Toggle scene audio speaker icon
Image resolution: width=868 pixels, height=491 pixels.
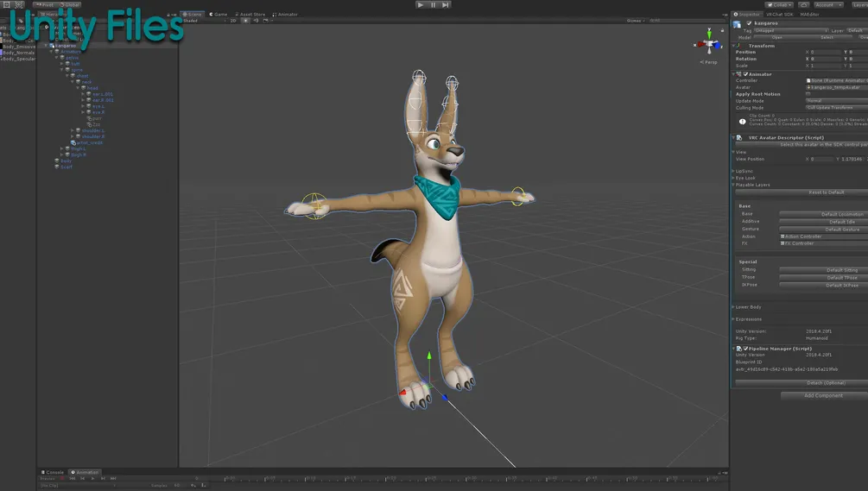tap(256, 21)
